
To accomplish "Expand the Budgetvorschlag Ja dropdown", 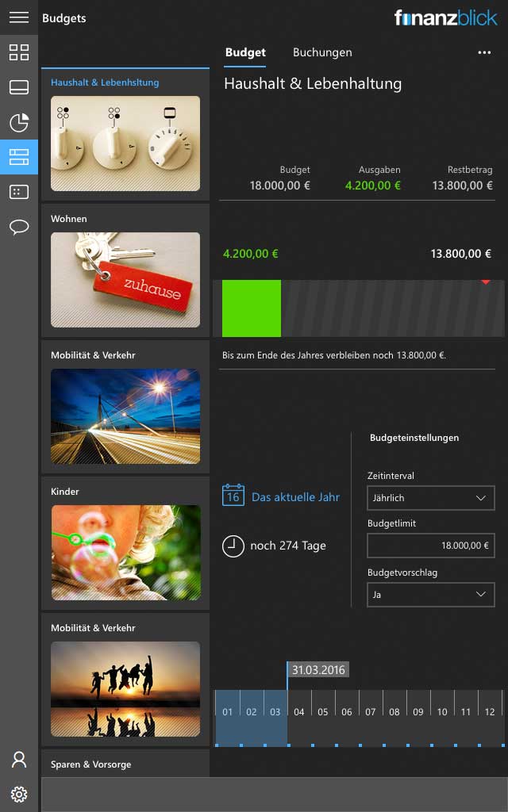I will (x=431, y=595).
